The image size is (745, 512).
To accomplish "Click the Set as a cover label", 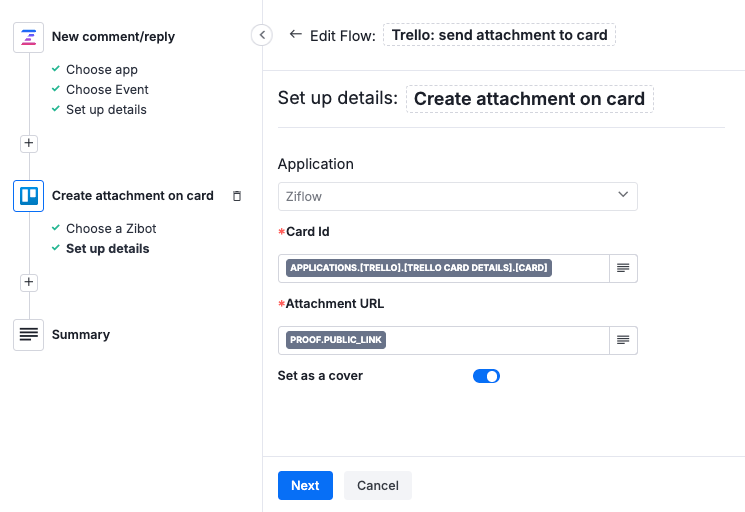I will [x=320, y=376].
